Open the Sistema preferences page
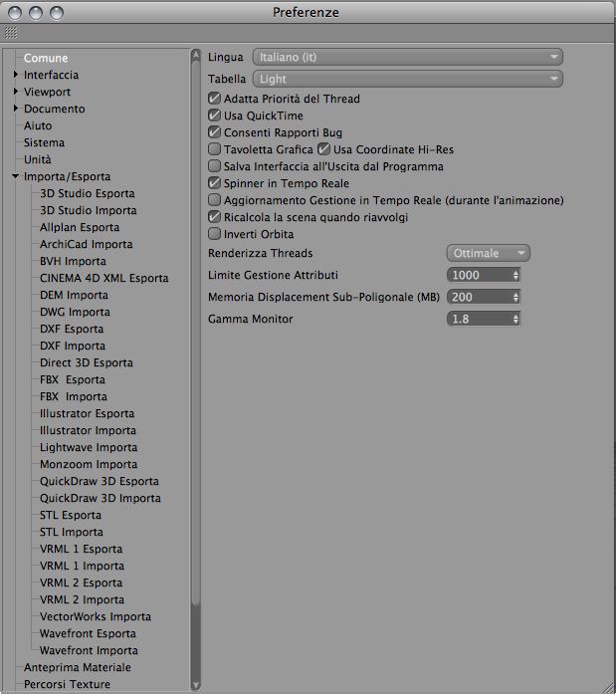Viewport: 616px width, 695px height. point(44,142)
